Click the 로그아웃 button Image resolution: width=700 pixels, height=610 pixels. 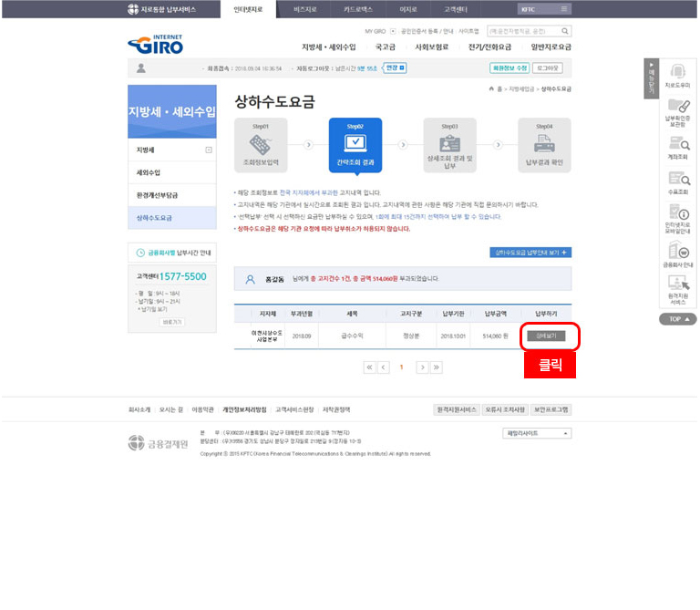pos(547,67)
